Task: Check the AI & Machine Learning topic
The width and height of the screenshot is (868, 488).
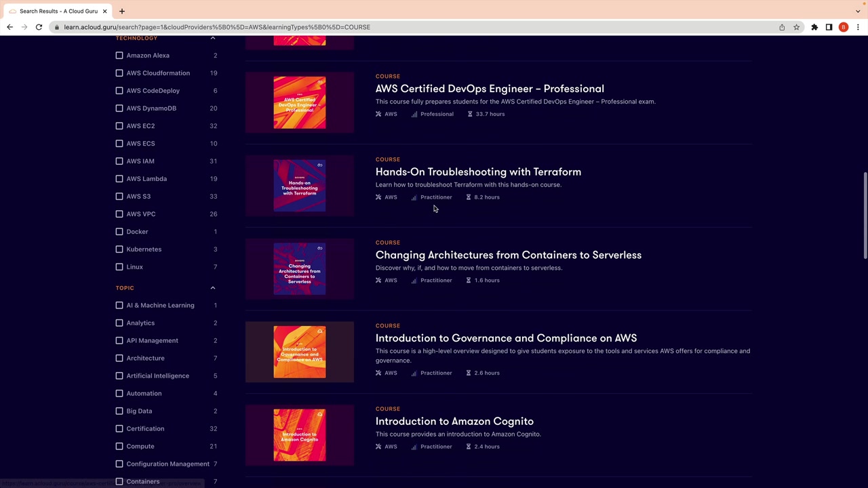Action: [119, 306]
